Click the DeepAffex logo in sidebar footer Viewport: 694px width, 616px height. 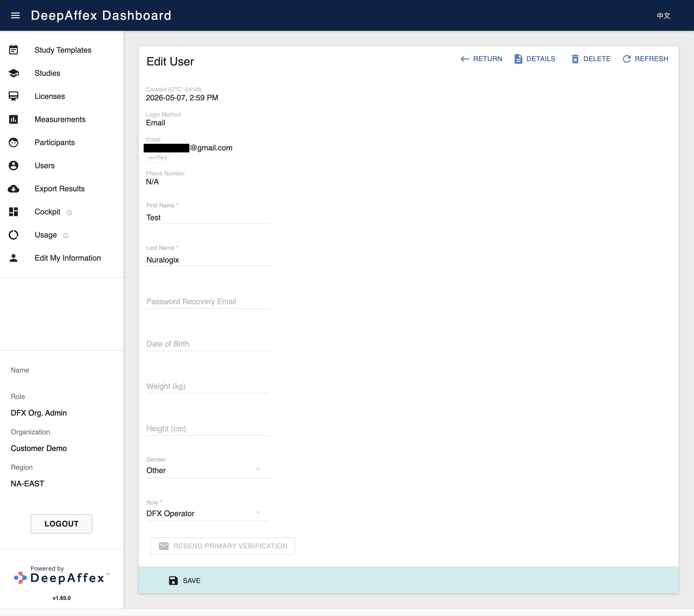point(61,575)
